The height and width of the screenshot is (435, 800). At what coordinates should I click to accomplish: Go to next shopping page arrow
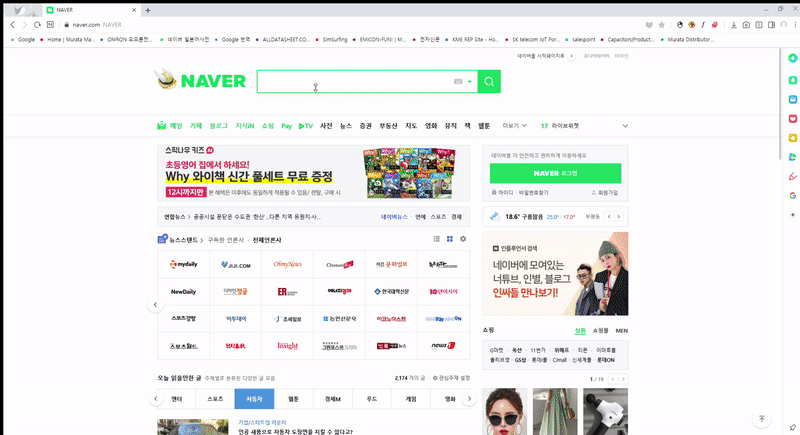tap(623, 379)
